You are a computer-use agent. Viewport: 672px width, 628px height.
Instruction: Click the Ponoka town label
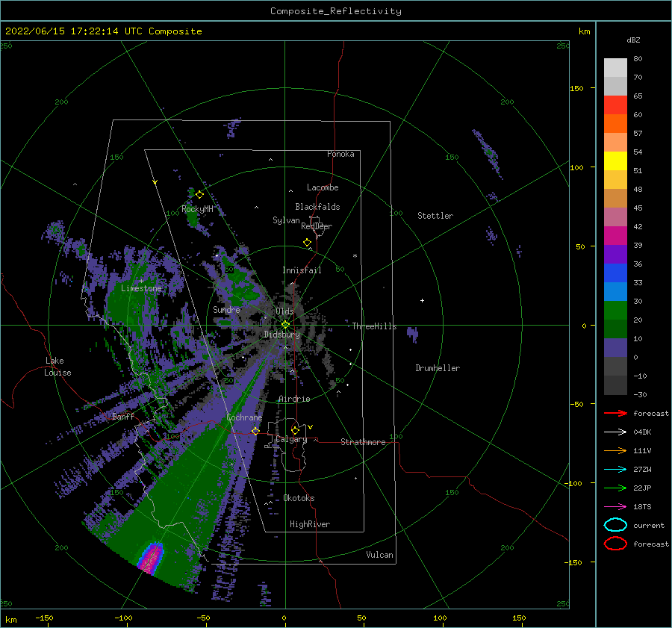340,154
